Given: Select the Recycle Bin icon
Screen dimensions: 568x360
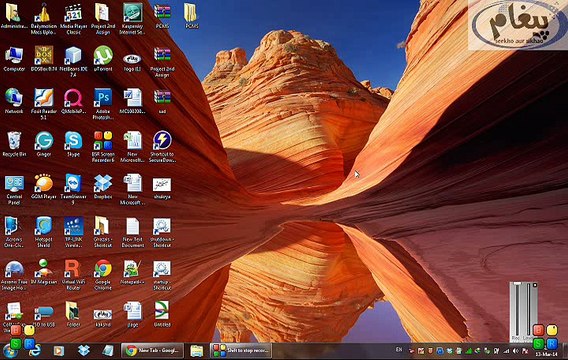Looking at the screenshot, I should 14,143.
